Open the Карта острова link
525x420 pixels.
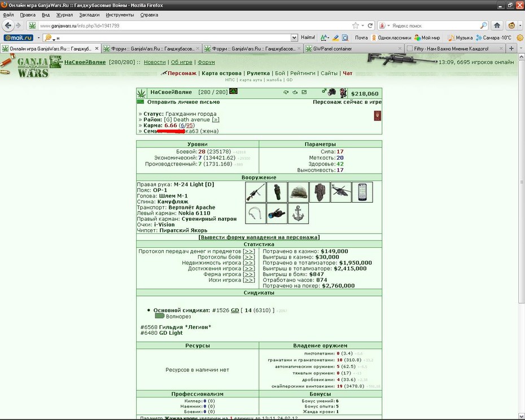tap(221, 73)
